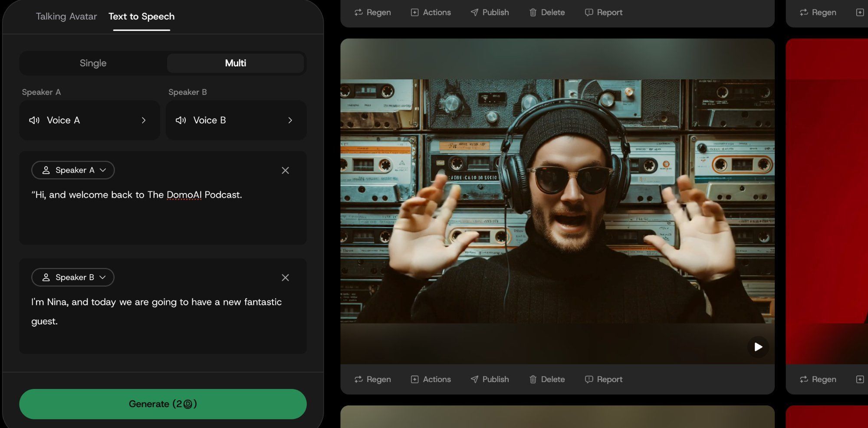The height and width of the screenshot is (428, 868).
Task: Click the green Generate button
Action: coord(163,404)
